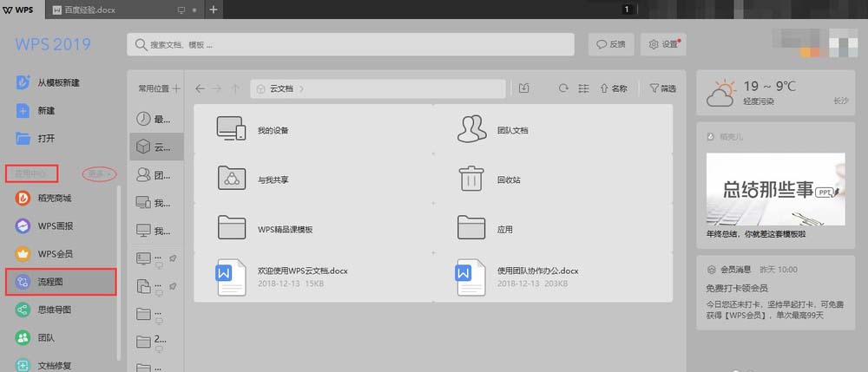This screenshot has width=868, height=372.
Task: Select the 云... cloud docs location
Action: click(x=156, y=147)
